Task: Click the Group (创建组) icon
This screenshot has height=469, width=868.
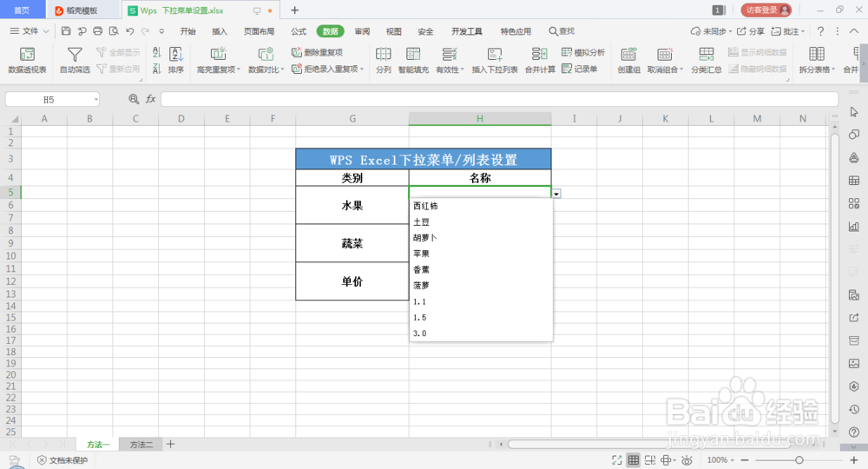Action: (628, 54)
